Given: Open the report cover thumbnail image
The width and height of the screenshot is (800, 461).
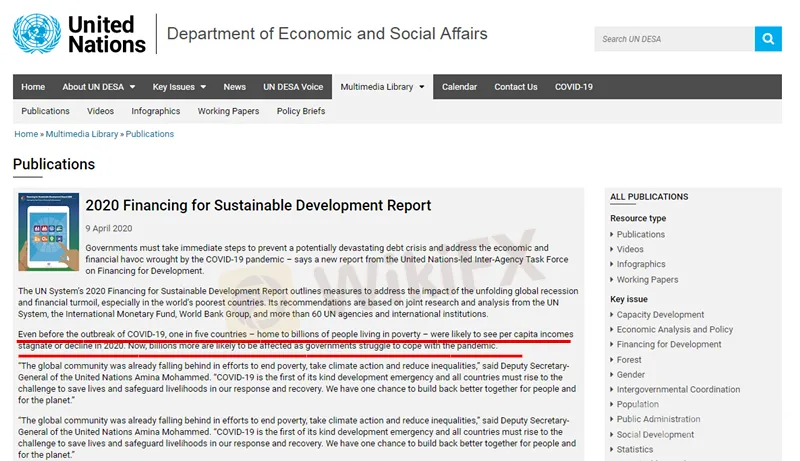Looking at the screenshot, I should click(48, 232).
